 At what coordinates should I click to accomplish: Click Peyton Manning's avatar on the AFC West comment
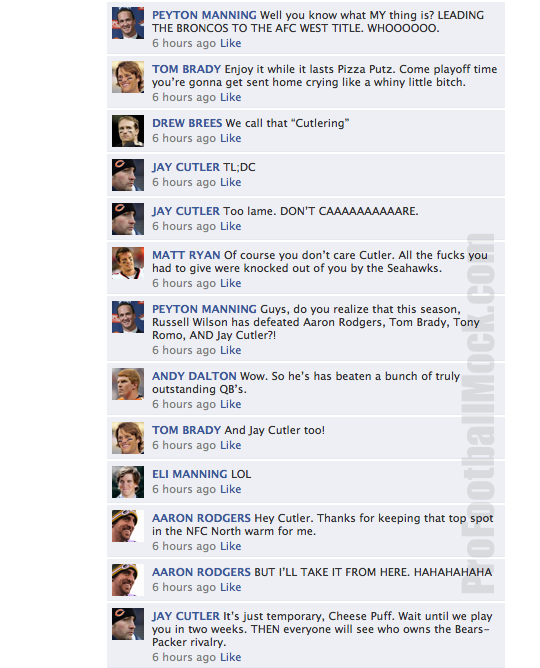[x=128, y=23]
